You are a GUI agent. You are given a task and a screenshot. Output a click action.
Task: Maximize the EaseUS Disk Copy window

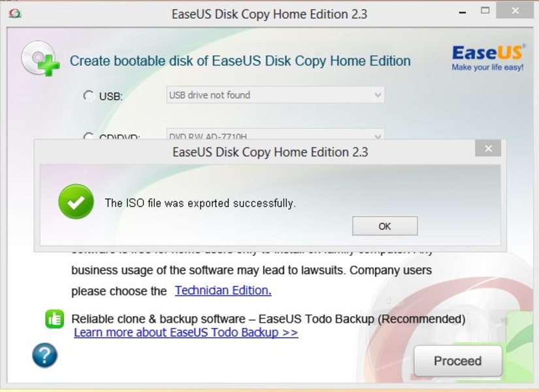[x=485, y=11]
